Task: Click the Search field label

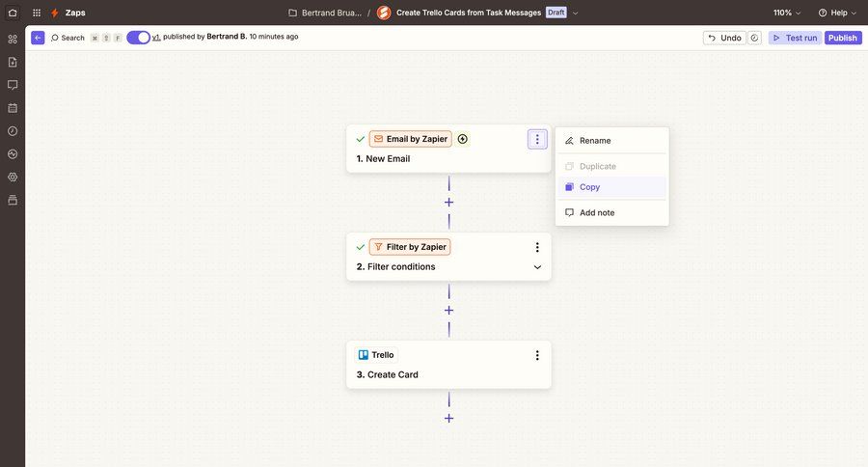Action: (72, 38)
